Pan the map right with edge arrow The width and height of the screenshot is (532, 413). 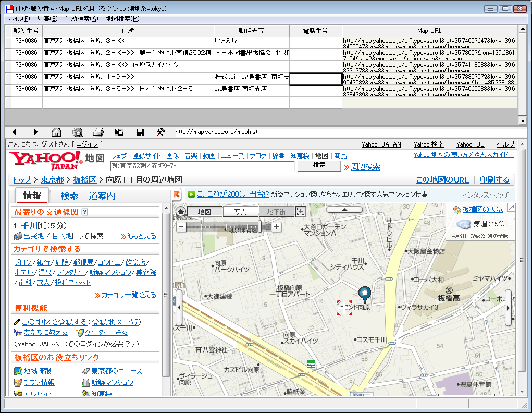[508, 308]
